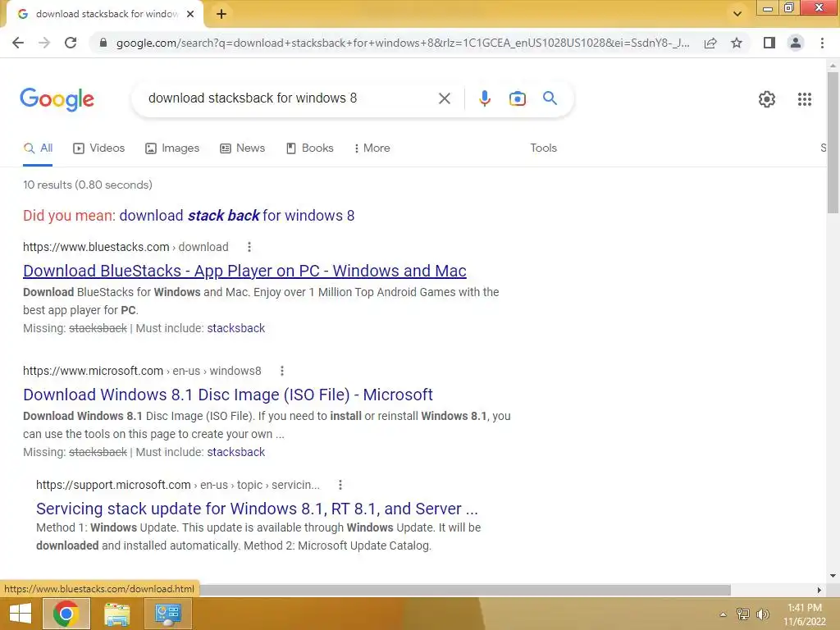Open Servicing stack update result
Viewport: 840px width, 630px height.
pos(257,509)
